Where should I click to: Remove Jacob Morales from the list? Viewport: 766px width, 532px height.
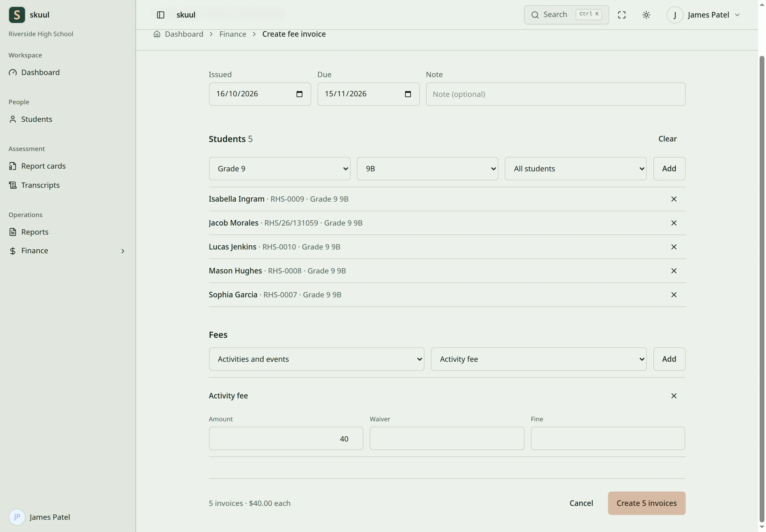pos(674,223)
